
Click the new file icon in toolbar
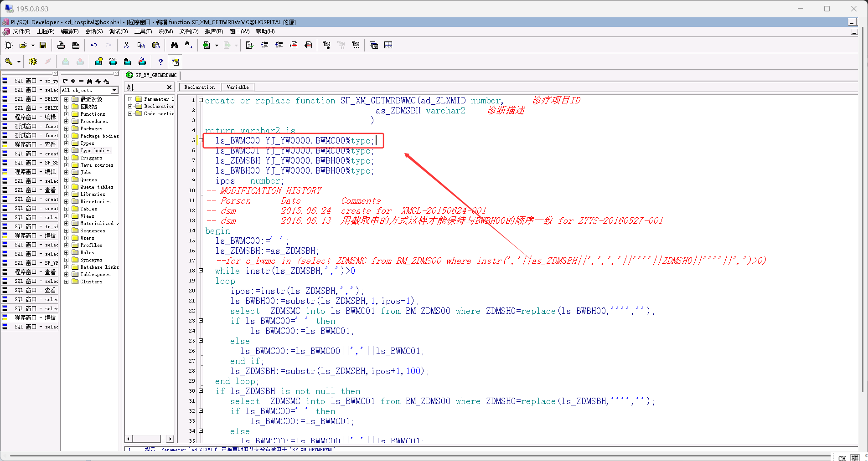(9, 45)
